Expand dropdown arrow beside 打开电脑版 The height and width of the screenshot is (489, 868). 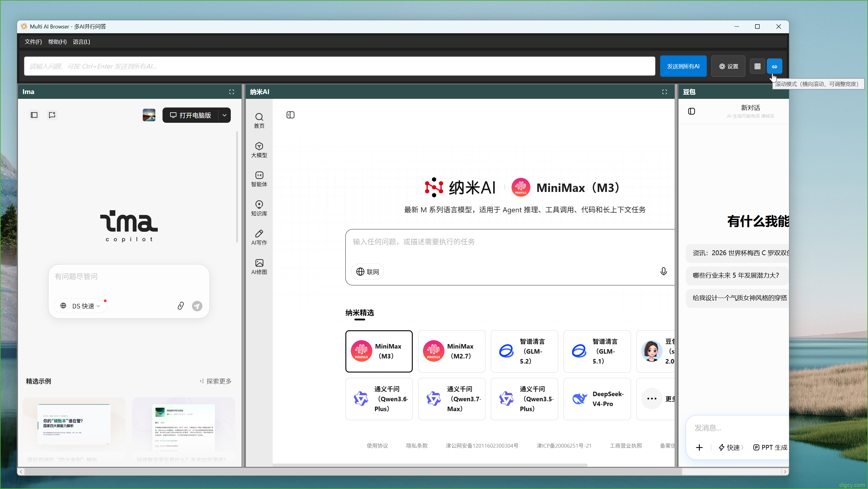click(x=224, y=115)
